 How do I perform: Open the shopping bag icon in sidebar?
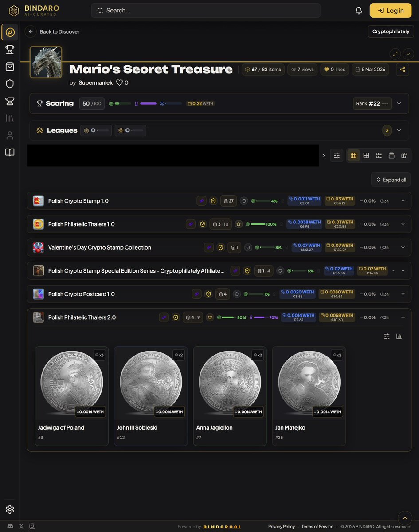point(10,66)
